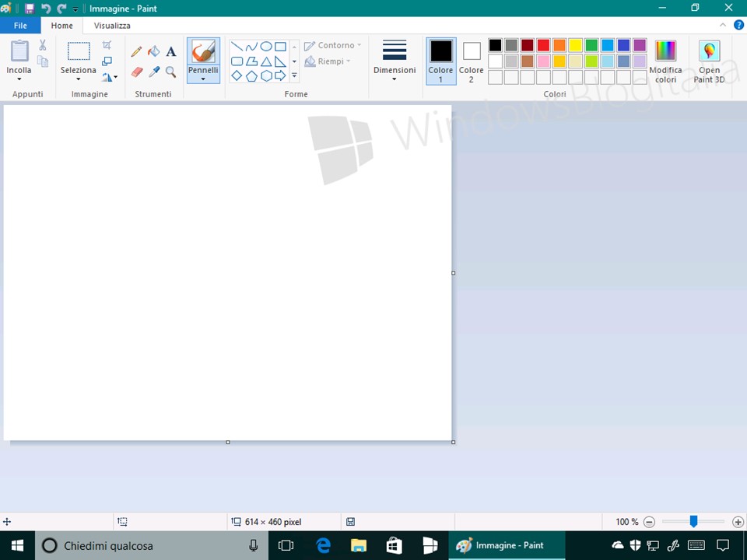The width and height of the screenshot is (747, 560).
Task: Click the Cut scissors icon
Action: (42, 45)
